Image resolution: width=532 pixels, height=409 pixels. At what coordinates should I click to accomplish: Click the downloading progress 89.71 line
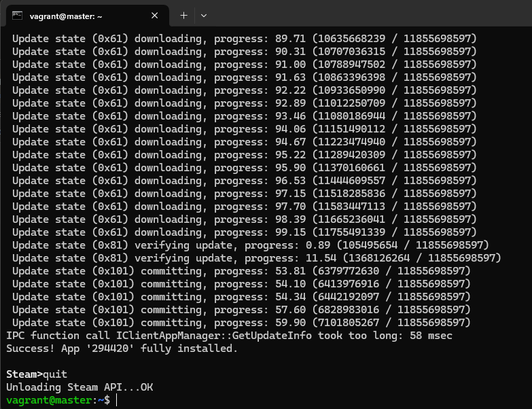tap(245, 39)
